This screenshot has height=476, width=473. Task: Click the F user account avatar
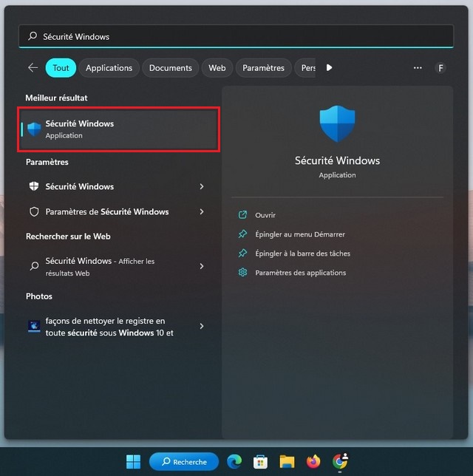[440, 68]
